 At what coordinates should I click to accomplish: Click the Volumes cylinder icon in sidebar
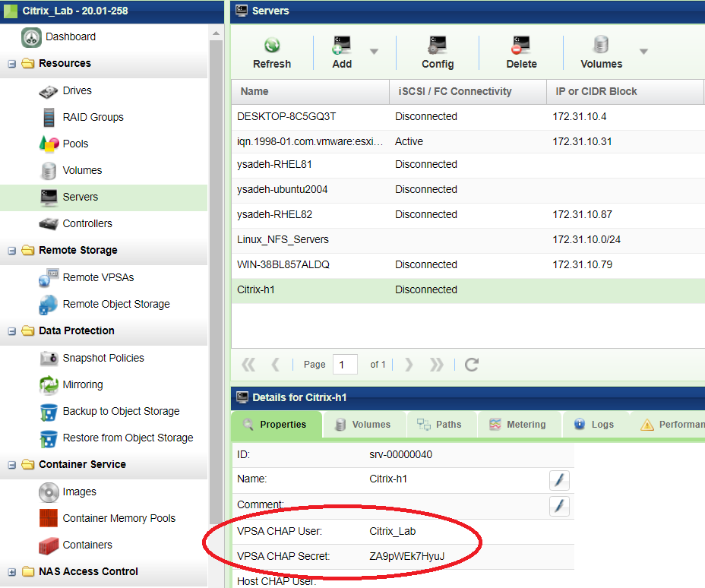click(49, 171)
